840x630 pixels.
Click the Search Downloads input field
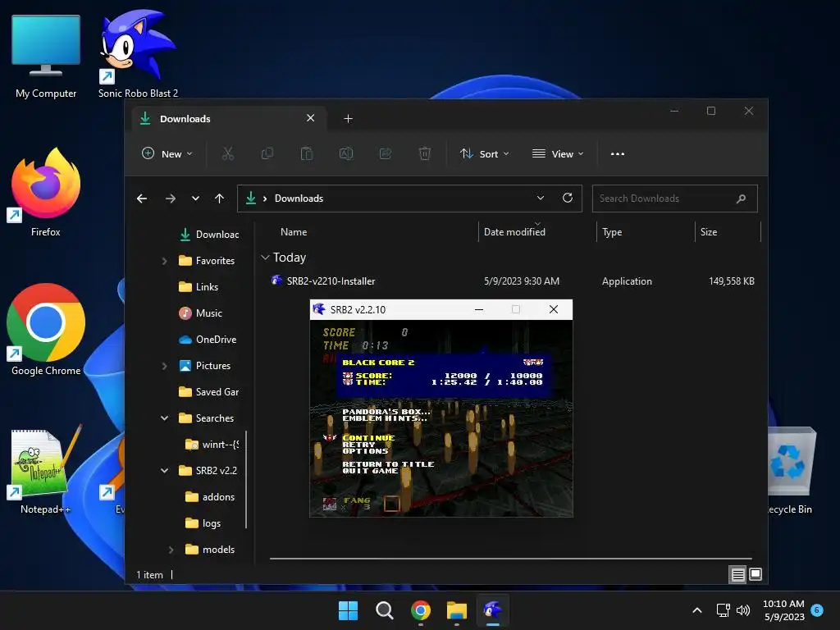(x=674, y=199)
